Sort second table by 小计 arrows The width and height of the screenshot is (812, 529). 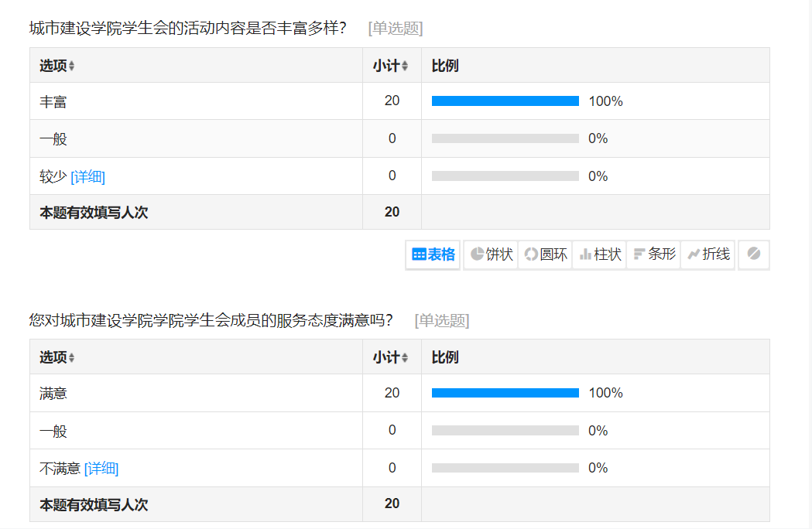coord(404,357)
